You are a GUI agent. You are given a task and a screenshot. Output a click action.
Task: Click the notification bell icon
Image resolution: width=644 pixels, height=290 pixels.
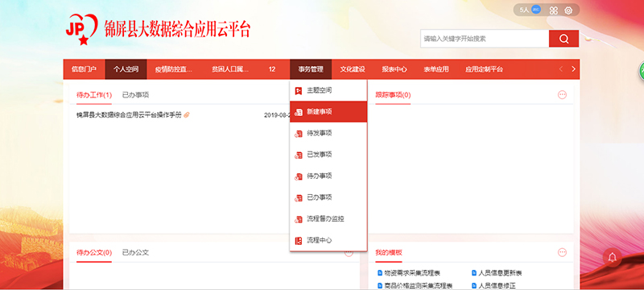pyautogui.click(x=612, y=258)
